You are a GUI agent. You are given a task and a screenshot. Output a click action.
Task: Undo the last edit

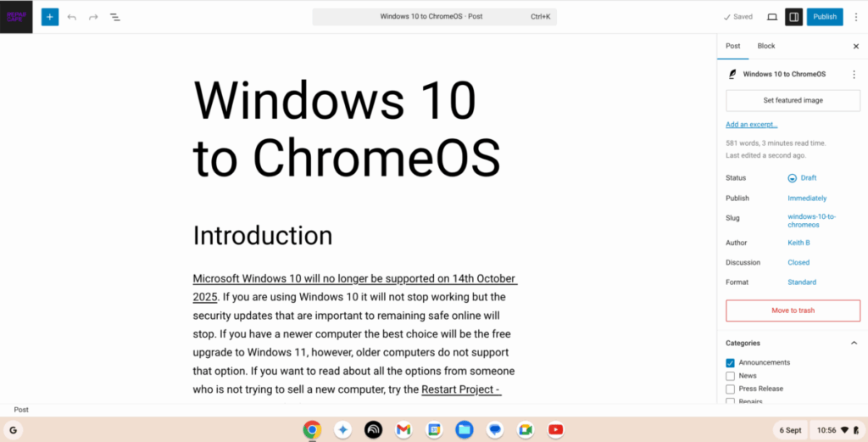point(71,17)
